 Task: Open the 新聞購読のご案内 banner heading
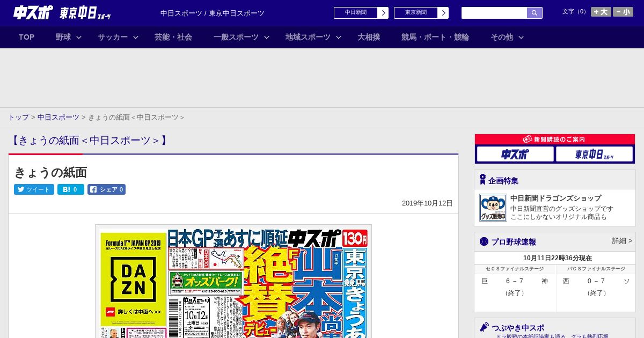(555, 139)
